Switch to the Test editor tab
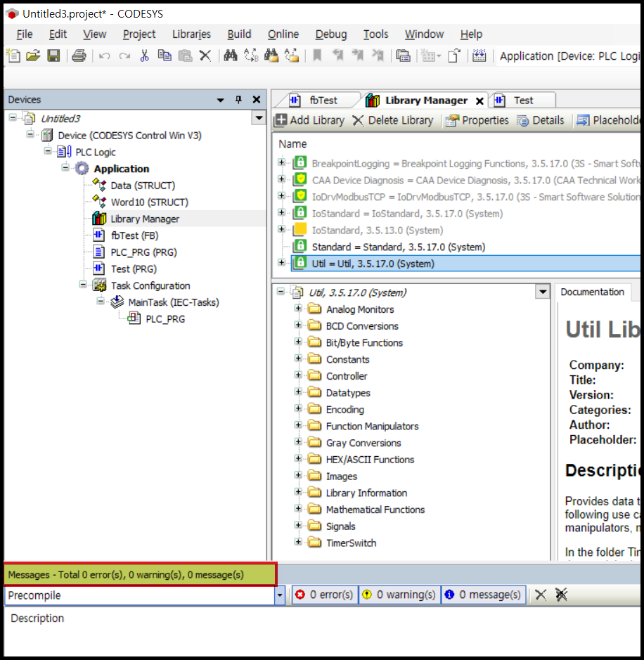This screenshot has height=660, width=644. pyautogui.click(x=521, y=101)
